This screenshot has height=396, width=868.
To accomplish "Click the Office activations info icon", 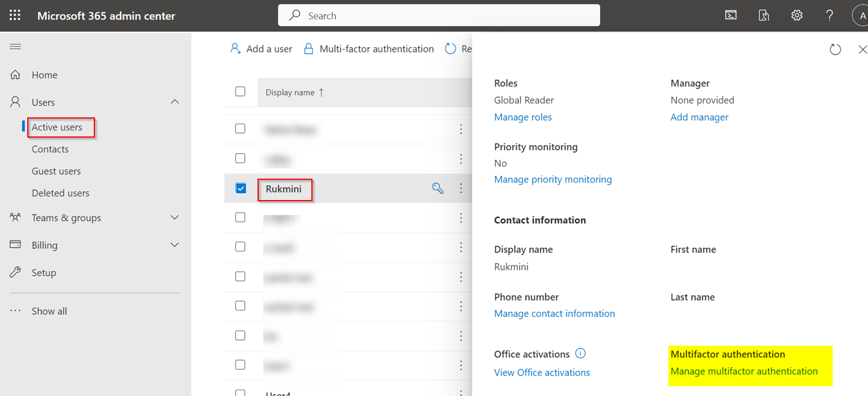I will pyautogui.click(x=581, y=353).
